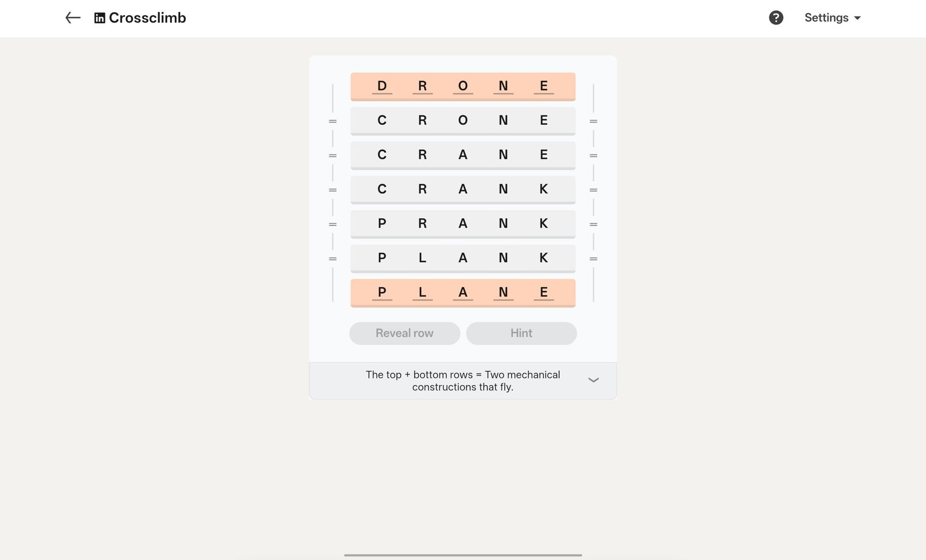Click the LinkedIn logo next to Crossclimb

[x=100, y=17]
